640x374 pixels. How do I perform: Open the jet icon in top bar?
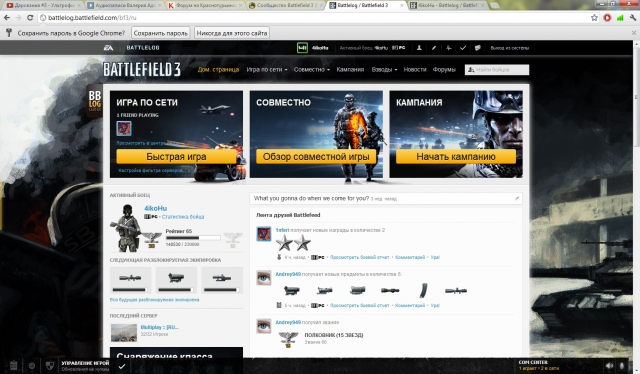click(448, 48)
